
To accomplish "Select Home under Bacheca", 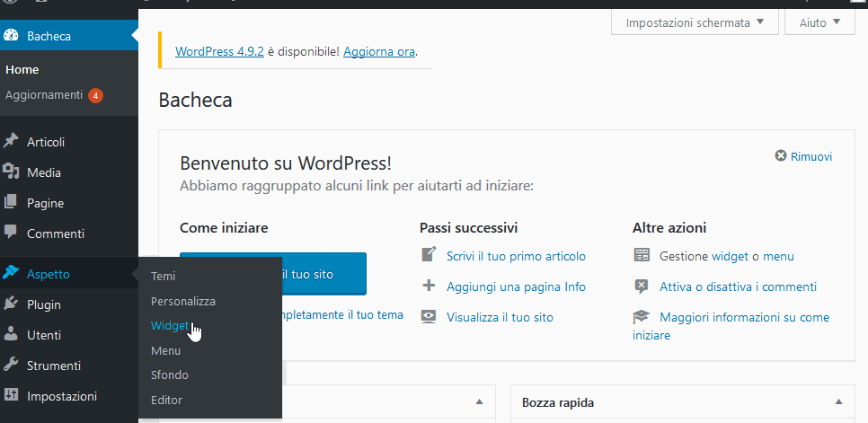I will pyautogui.click(x=22, y=70).
